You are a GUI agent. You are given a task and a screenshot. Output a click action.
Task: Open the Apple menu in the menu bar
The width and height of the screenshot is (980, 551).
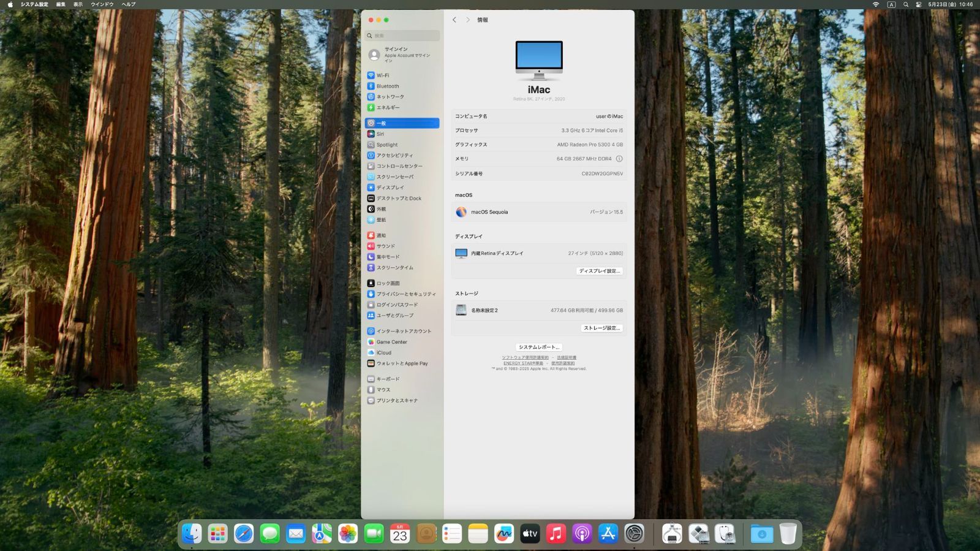tap(10, 4)
